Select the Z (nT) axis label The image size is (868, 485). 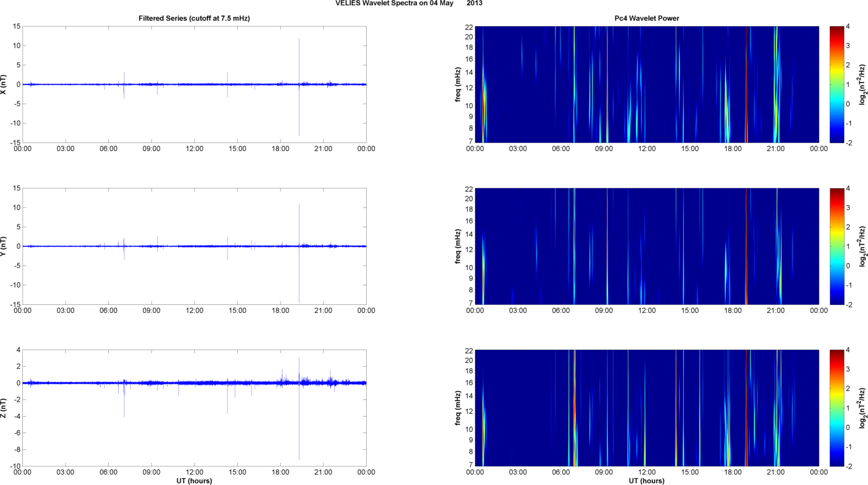tap(3, 408)
